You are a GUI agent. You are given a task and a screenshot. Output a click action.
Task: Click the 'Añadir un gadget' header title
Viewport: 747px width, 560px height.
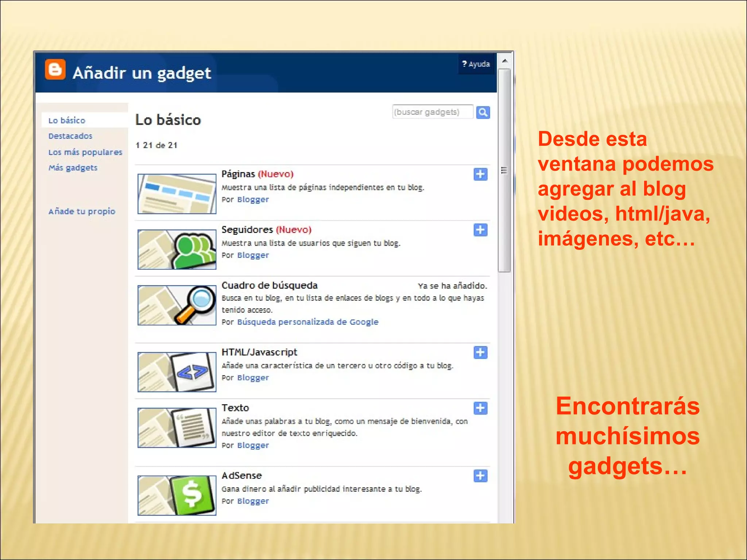pos(142,73)
